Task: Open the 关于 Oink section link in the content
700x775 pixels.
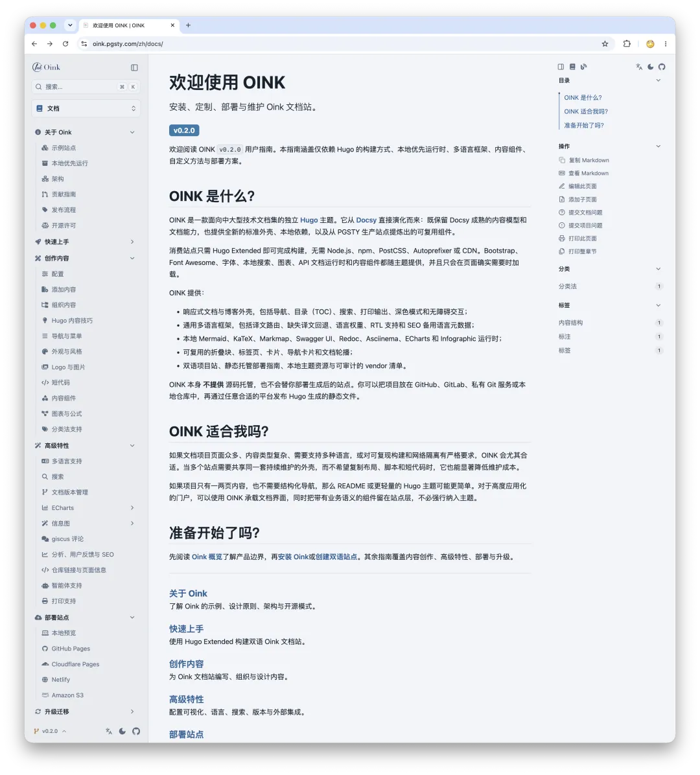Action: coord(189,593)
